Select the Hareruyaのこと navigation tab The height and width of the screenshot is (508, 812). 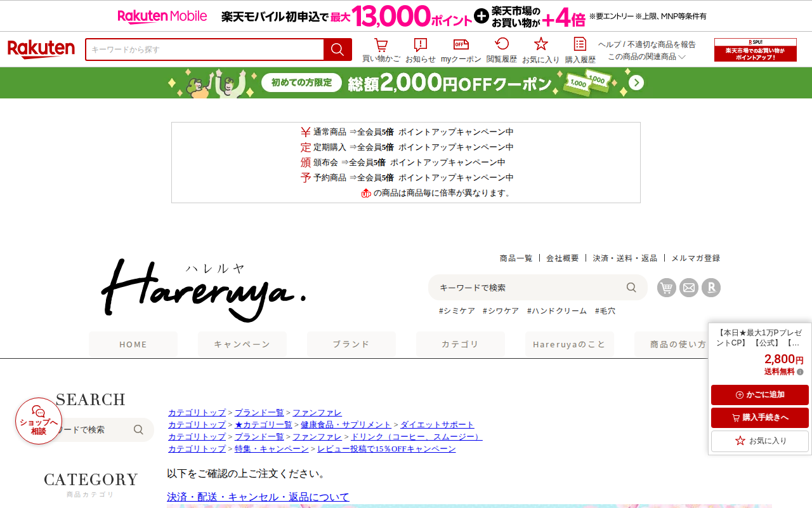point(570,344)
